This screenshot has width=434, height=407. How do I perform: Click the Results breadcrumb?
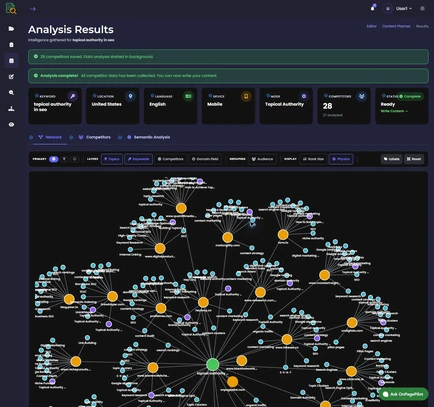pyautogui.click(x=422, y=26)
